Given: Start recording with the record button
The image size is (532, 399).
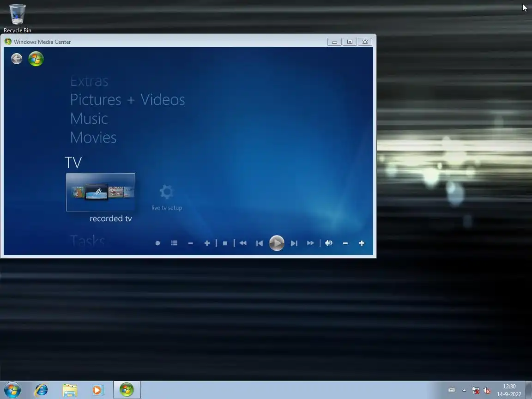Looking at the screenshot, I should click(157, 243).
